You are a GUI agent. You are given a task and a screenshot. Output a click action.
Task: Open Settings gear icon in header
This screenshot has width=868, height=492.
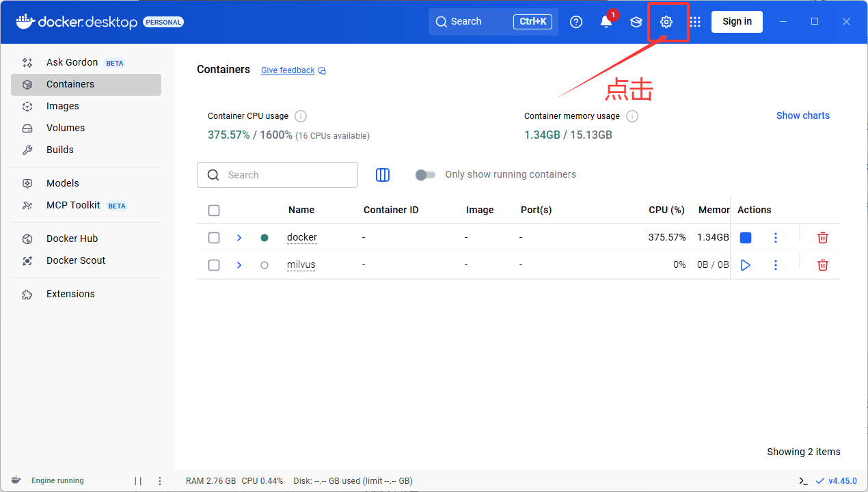[666, 22]
